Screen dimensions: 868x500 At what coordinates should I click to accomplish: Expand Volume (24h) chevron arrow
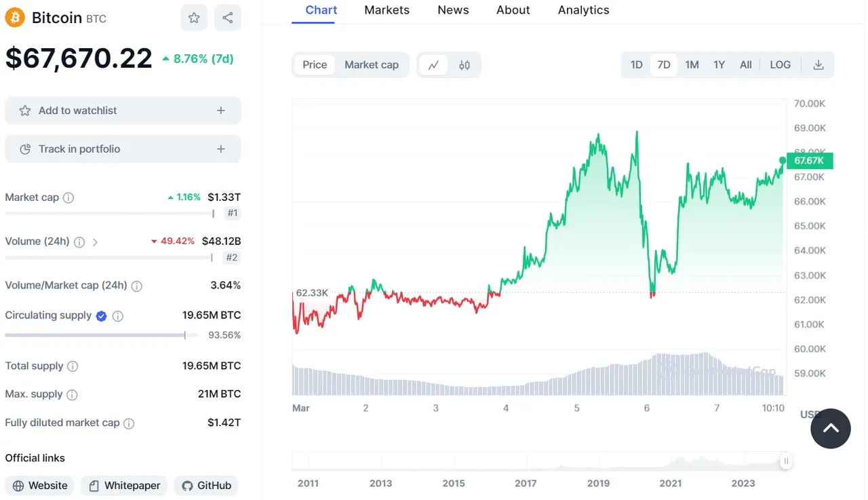tap(95, 242)
